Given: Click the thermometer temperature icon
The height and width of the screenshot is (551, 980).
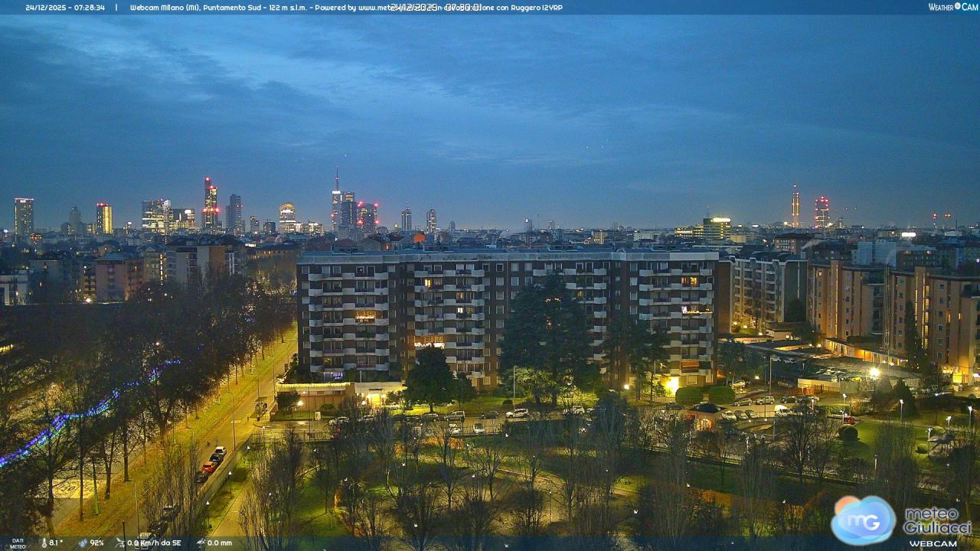Looking at the screenshot, I should [44, 543].
